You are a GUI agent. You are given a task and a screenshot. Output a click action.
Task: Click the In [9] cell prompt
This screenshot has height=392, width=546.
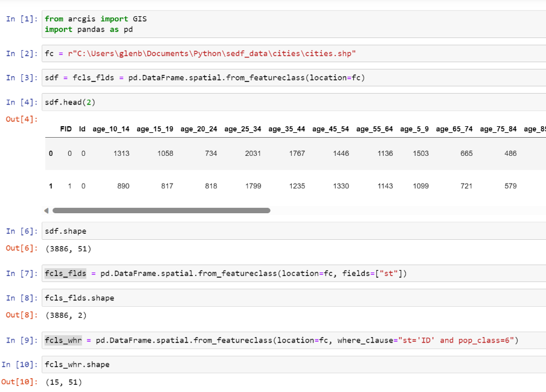pyautogui.click(x=22, y=341)
